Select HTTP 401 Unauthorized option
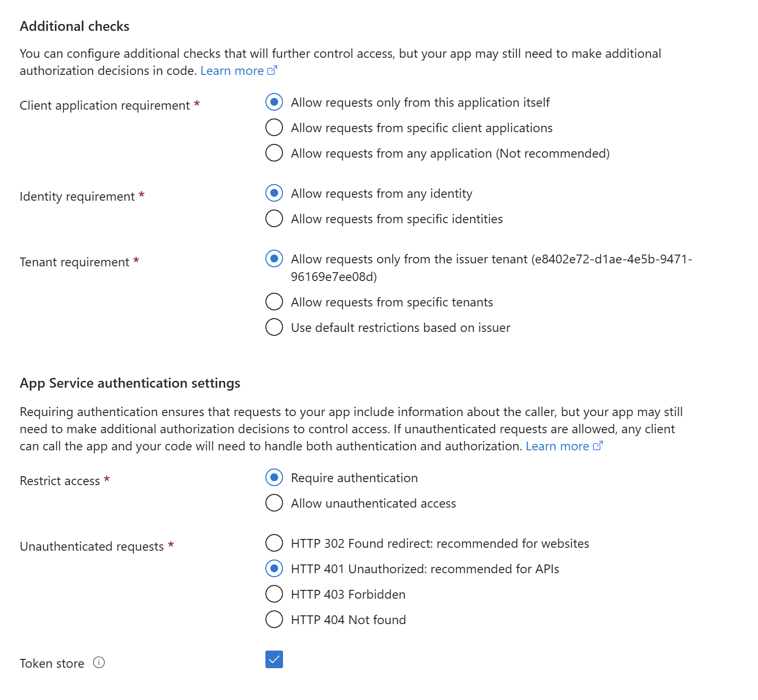 tap(274, 568)
